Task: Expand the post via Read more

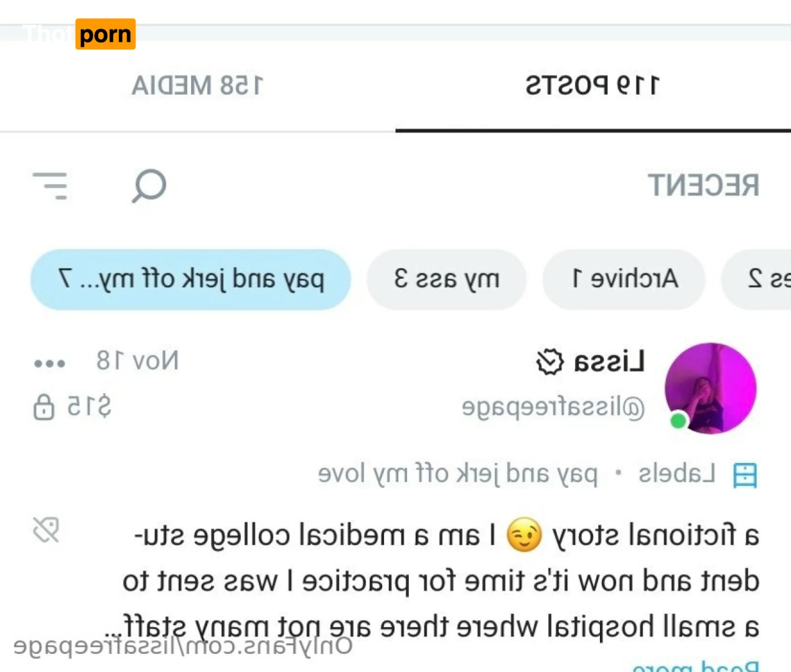Action: click(x=696, y=666)
